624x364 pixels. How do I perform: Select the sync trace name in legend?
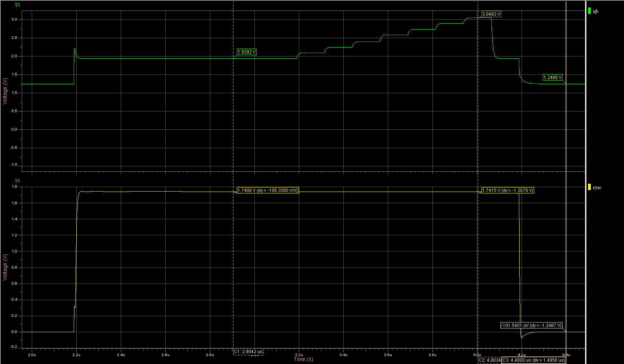(x=597, y=187)
